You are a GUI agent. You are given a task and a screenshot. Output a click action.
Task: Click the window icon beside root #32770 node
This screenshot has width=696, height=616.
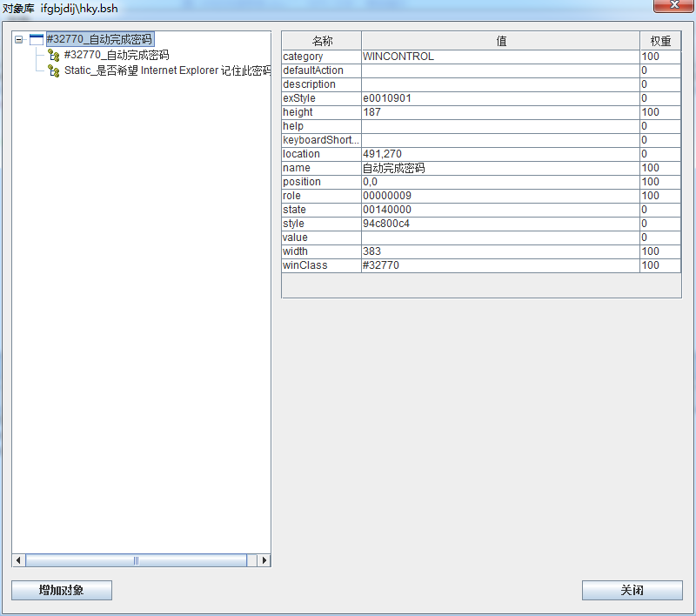pos(36,39)
